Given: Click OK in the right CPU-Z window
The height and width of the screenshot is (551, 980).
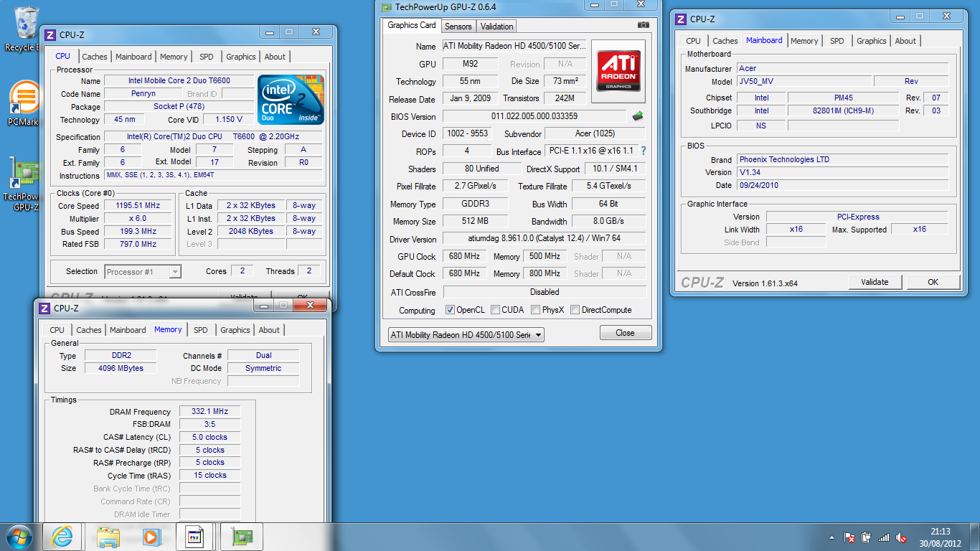Looking at the screenshot, I should coord(933,282).
